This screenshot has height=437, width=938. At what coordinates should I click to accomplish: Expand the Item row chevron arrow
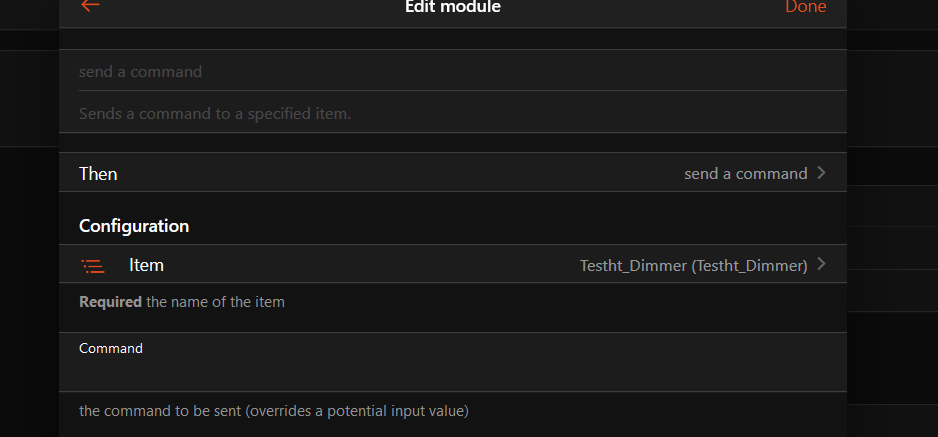click(x=822, y=265)
